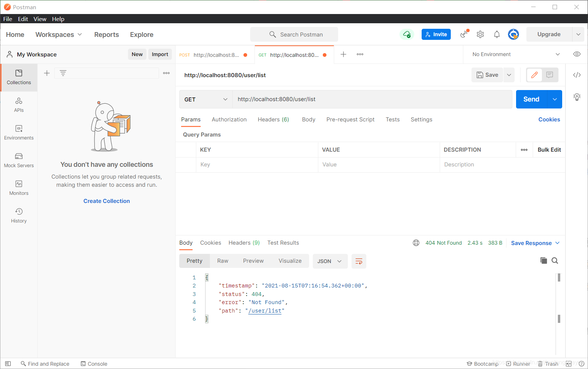The height and width of the screenshot is (369, 588).
Task: Click the Invite button
Action: pyautogui.click(x=436, y=34)
